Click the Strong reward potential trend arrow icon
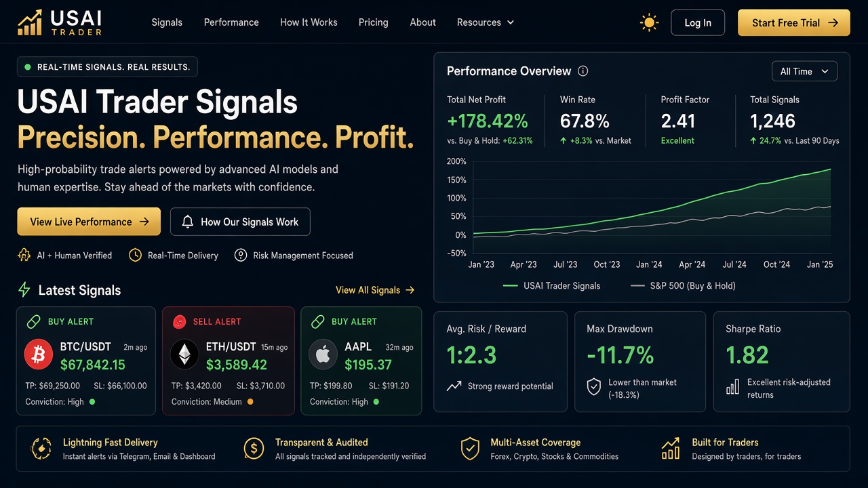Screen dimensions: 868x488 point(454,386)
